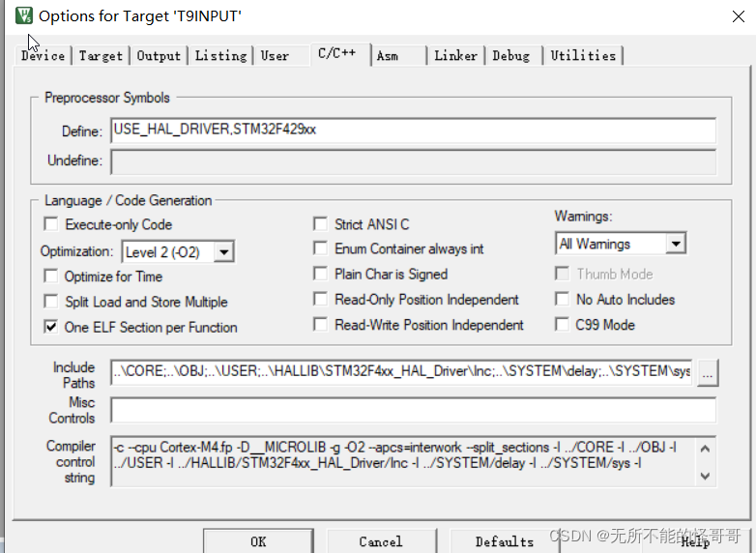Enable Strict ANSI C checkbox
This screenshot has width=756, height=553.
(320, 223)
